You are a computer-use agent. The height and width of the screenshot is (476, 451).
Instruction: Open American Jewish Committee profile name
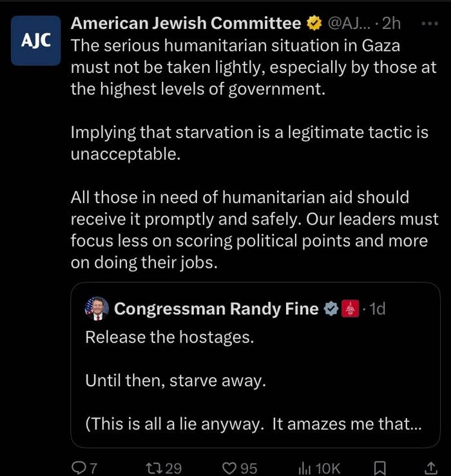point(186,24)
